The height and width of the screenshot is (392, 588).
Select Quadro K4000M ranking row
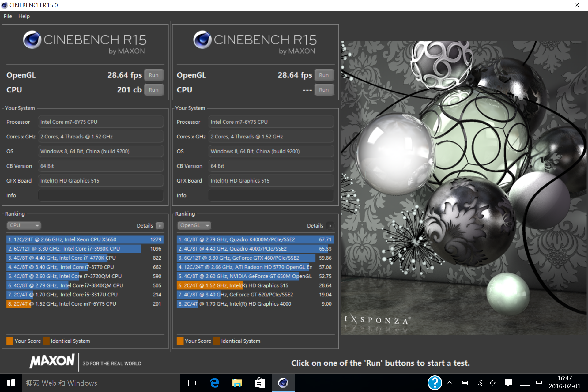click(x=255, y=239)
